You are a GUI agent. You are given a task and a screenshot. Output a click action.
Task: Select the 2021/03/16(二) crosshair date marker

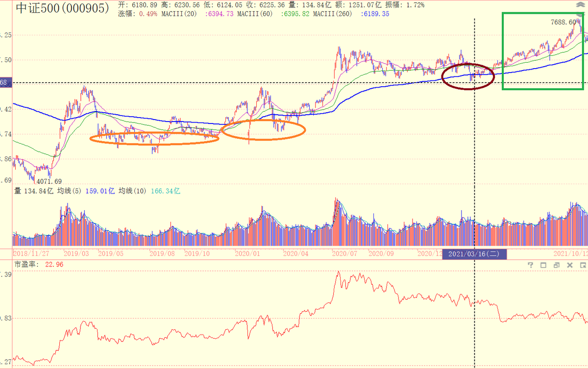click(x=474, y=254)
